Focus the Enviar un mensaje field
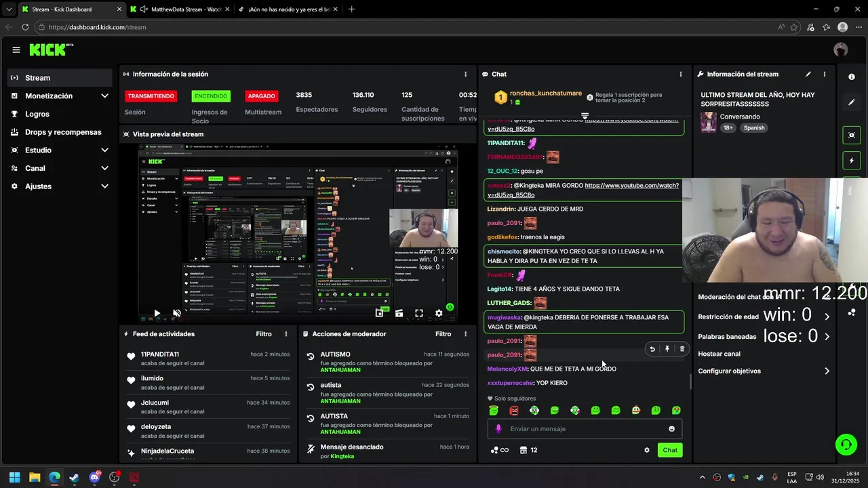This screenshot has width=868, height=488. tap(585, 428)
